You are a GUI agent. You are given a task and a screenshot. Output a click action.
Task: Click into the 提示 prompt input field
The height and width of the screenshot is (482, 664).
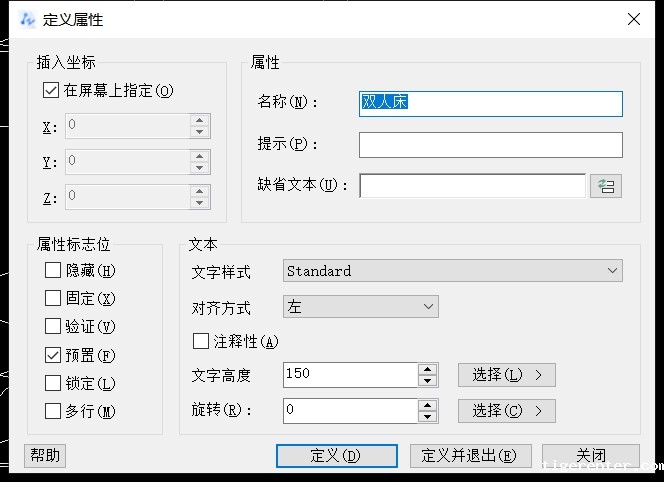(490, 145)
